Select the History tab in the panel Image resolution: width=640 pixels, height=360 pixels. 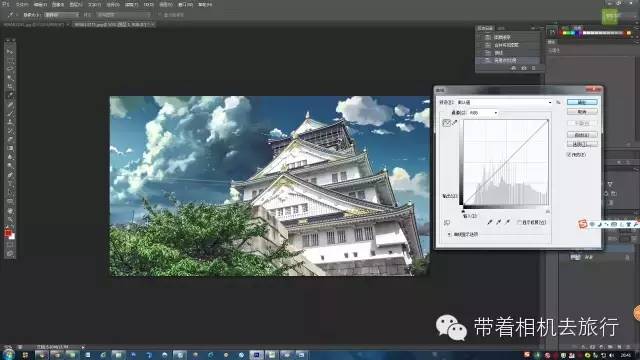485,28
